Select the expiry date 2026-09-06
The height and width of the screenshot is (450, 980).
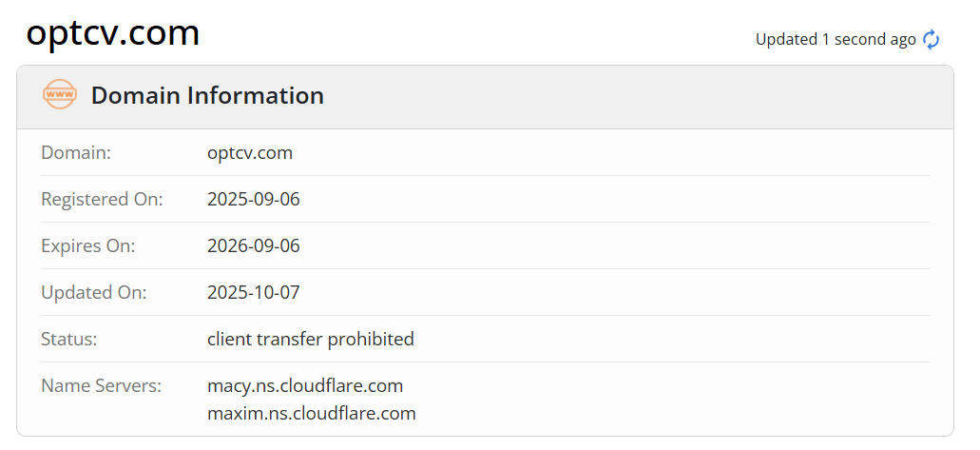(x=254, y=245)
